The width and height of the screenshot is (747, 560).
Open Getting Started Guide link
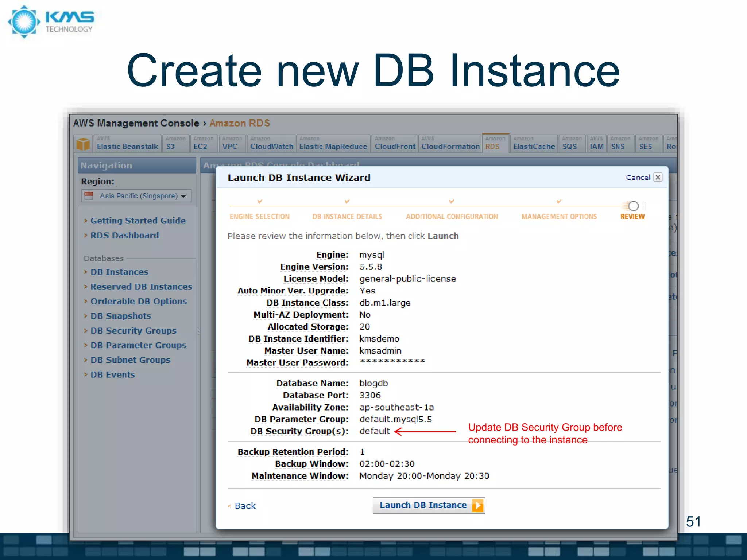pos(138,221)
